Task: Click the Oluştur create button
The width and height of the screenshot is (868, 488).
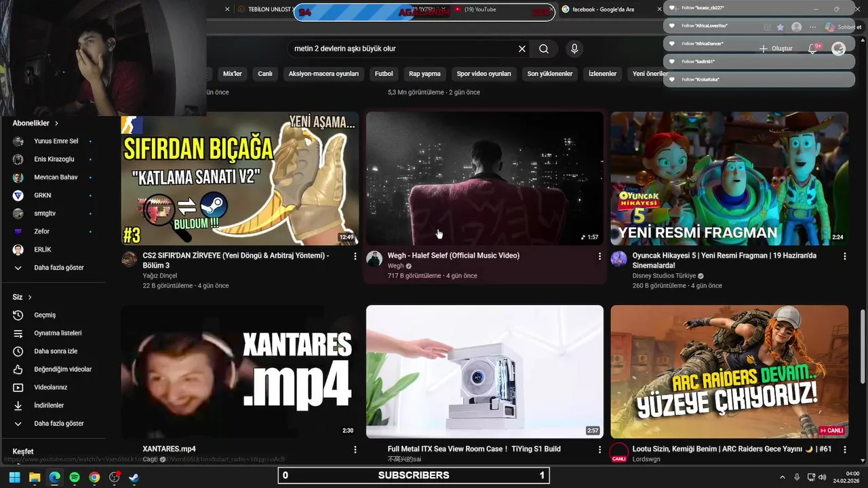Action: [776, 49]
